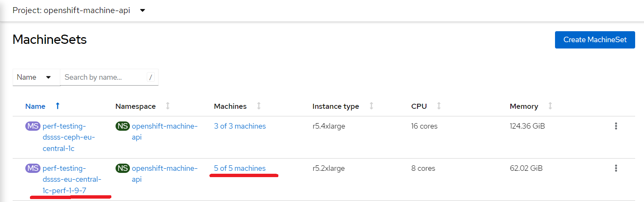
Task: Click the Instance type column sort icon
Action: click(372, 106)
